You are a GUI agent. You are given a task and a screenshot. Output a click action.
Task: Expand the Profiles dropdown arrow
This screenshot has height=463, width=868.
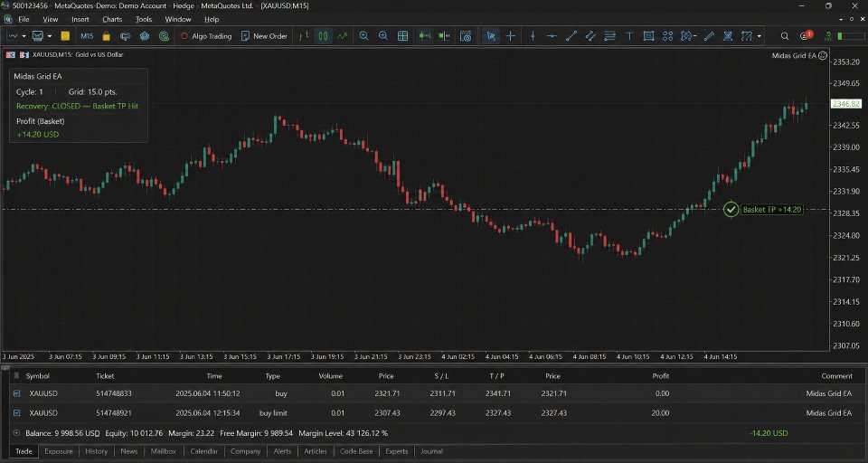click(x=49, y=36)
